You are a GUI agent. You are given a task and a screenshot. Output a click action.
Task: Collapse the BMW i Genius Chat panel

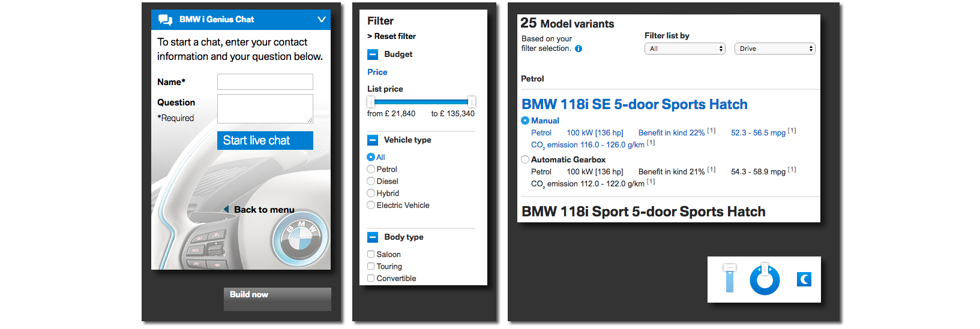(x=322, y=19)
